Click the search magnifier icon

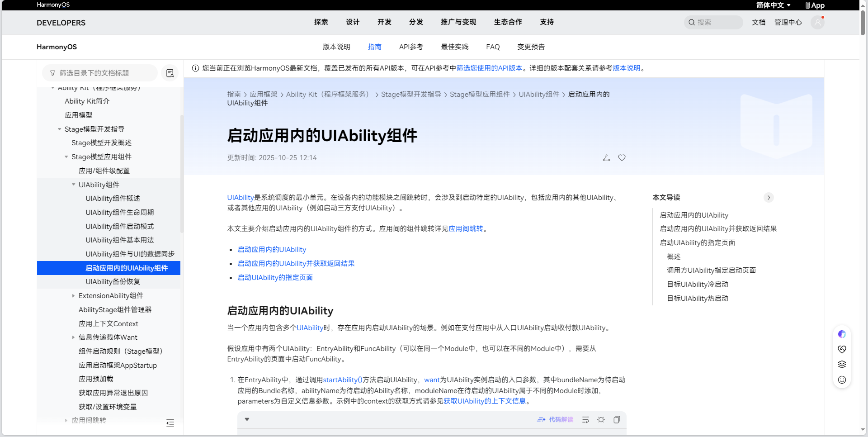(691, 22)
